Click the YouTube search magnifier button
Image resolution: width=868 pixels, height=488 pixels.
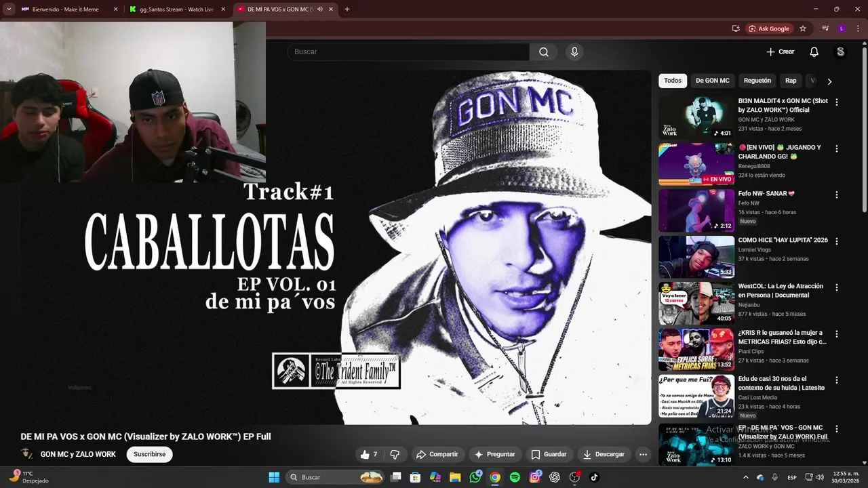[544, 52]
